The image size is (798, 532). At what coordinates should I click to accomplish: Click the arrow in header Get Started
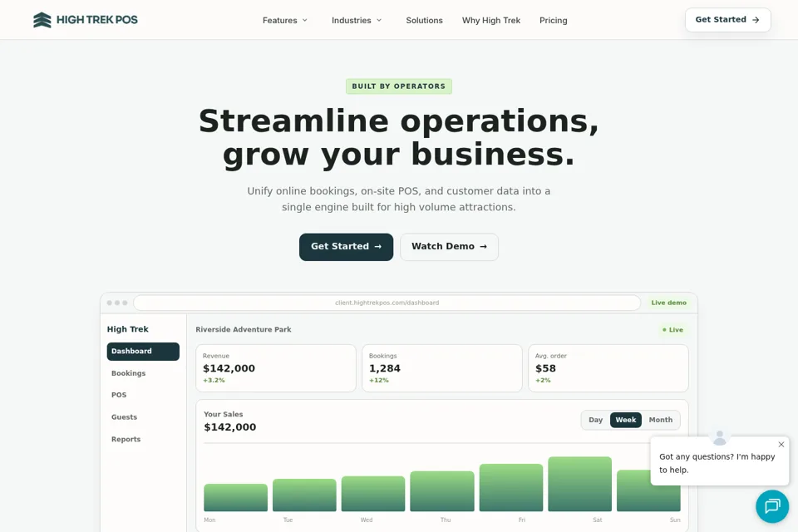click(756, 20)
